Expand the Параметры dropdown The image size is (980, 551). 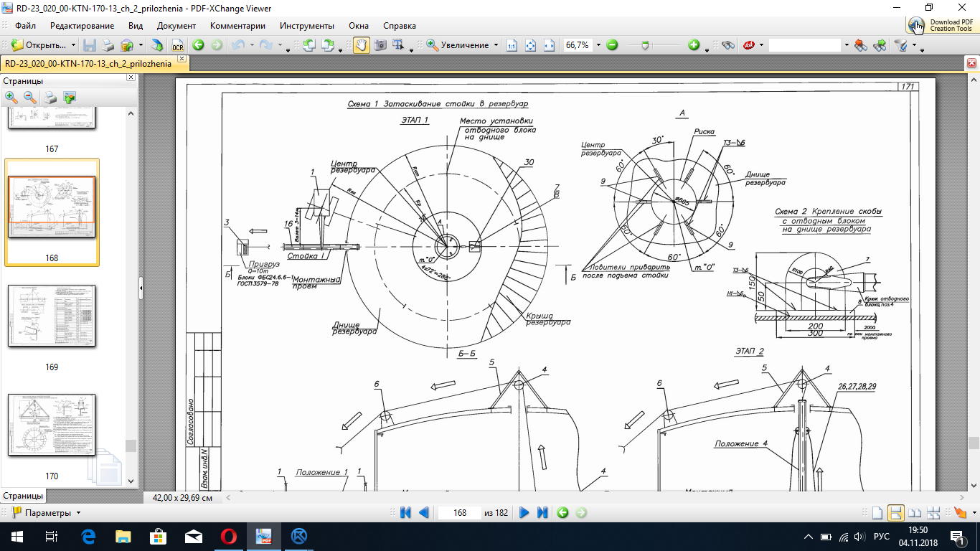pos(78,513)
